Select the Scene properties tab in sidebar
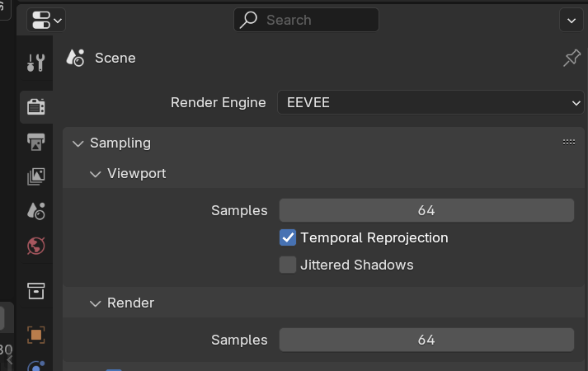 35,211
